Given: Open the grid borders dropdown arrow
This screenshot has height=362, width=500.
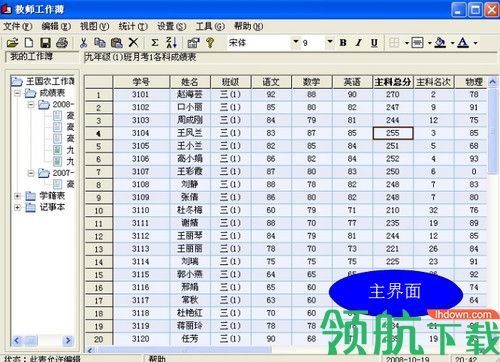Looking at the screenshot, I should (x=407, y=43).
